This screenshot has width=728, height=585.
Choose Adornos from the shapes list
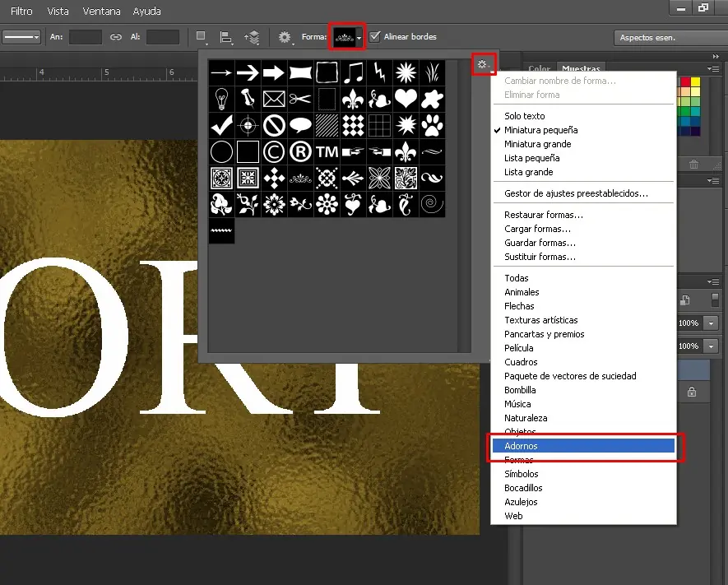[583, 446]
